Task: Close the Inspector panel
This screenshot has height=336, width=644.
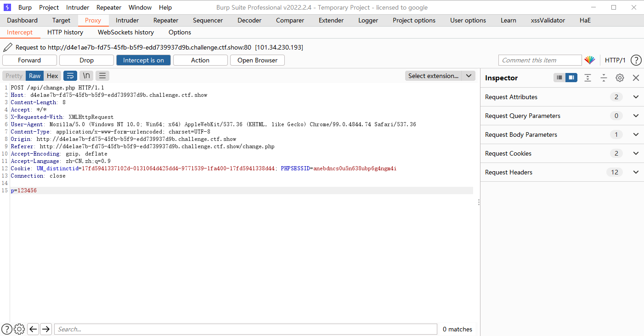Action: click(636, 78)
